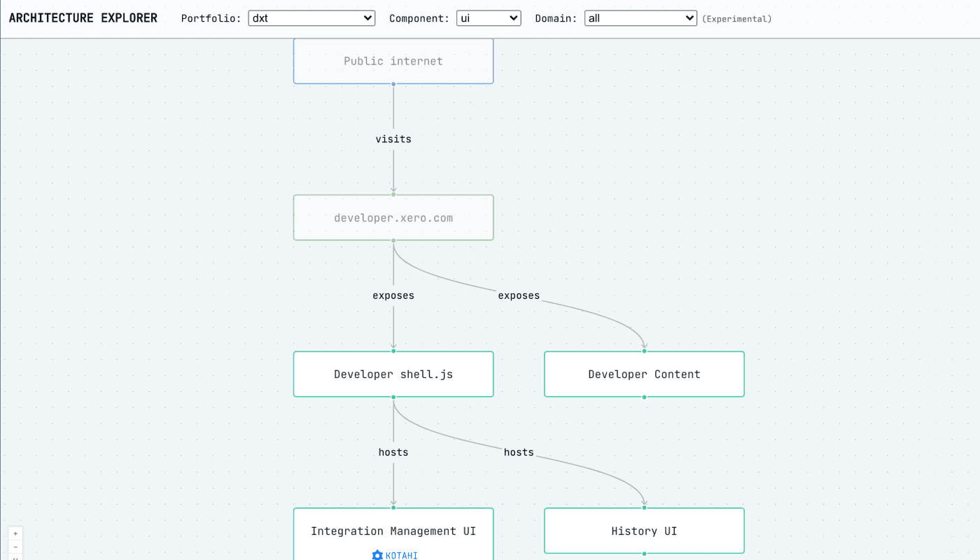The height and width of the screenshot is (560, 980).
Task: Select the History UI node
Action: [x=644, y=531]
